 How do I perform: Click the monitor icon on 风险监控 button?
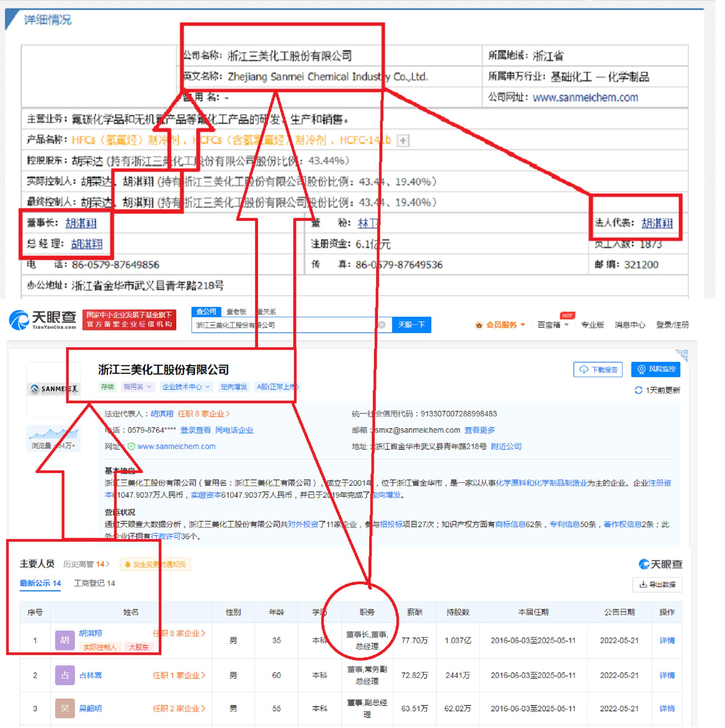[642, 370]
